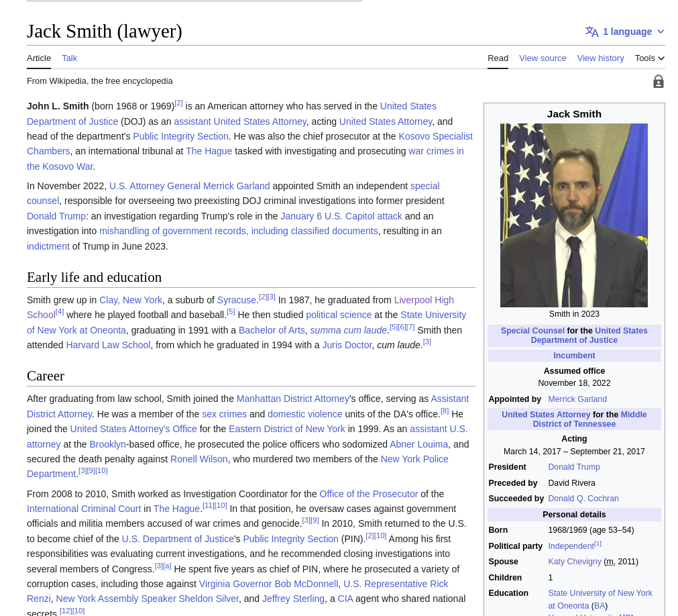Image resolution: width=678 pixels, height=616 pixels.
Task: Follow the Office of the Prosecutor link
Action: [368, 494]
